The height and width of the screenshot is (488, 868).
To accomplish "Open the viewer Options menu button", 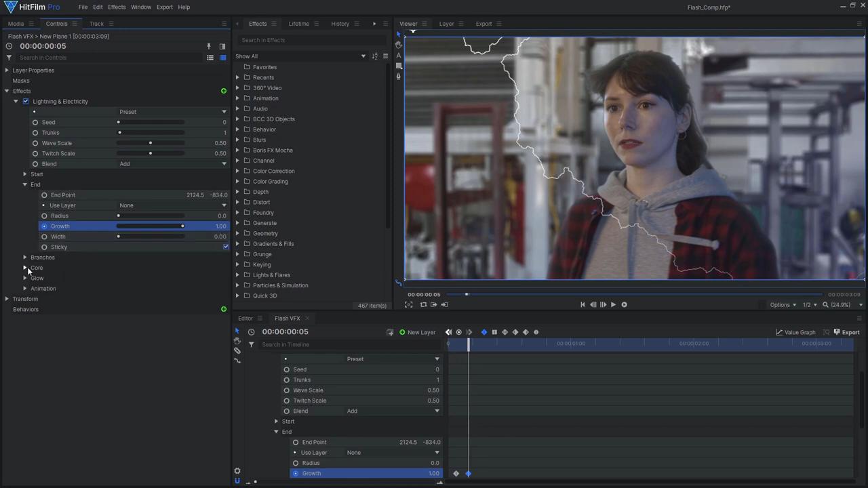I will 783,305.
